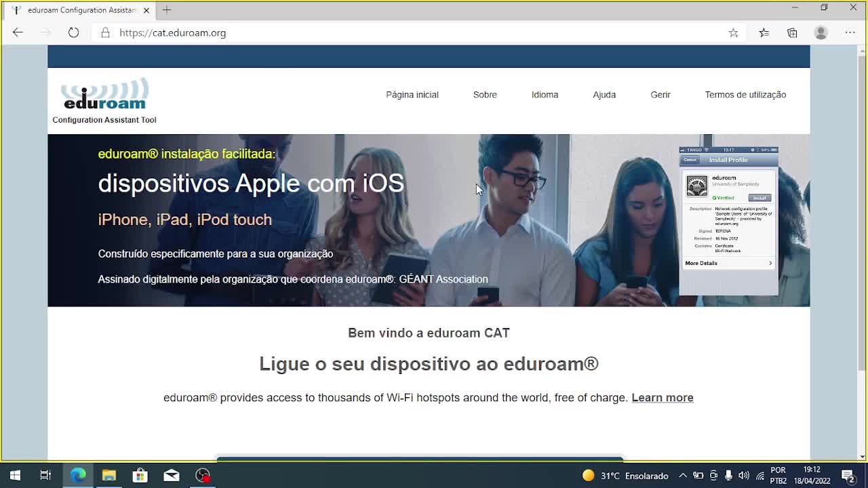Click the screen recorder taskbar icon
This screenshot has width=868, height=488.
tap(203, 476)
